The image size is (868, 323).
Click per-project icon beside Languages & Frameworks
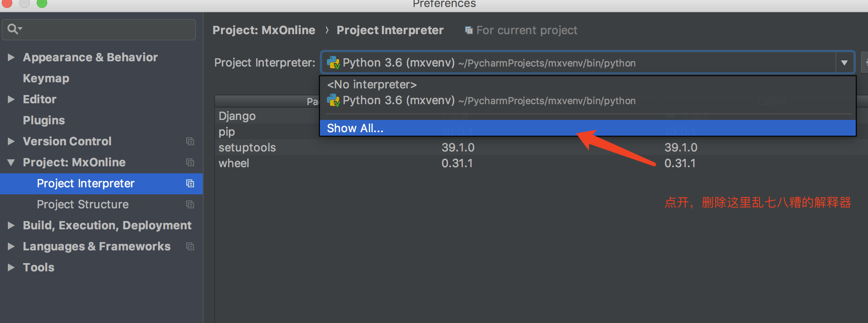tap(190, 246)
